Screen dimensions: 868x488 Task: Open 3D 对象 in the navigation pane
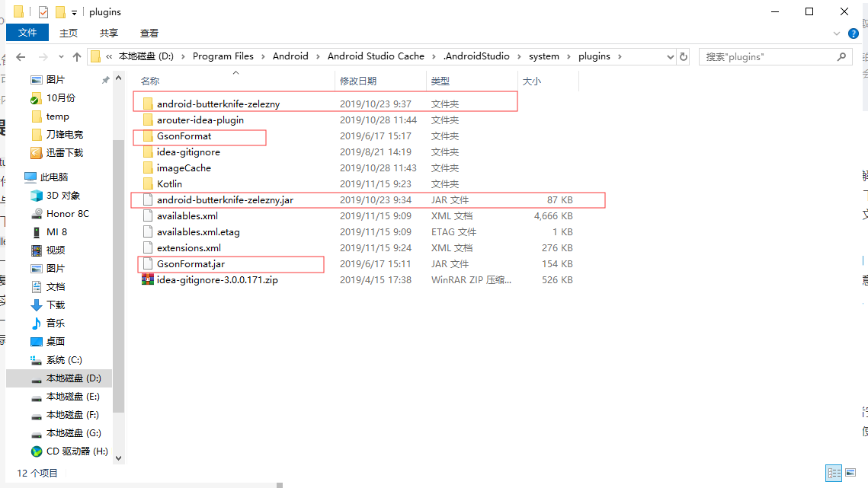pyautogui.click(x=63, y=196)
